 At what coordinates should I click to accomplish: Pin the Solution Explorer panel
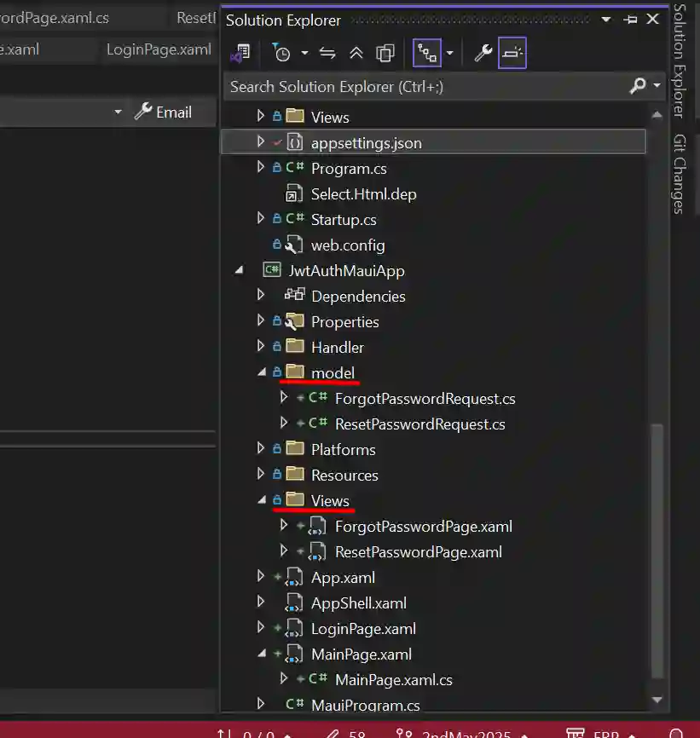[x=630, y=20]
